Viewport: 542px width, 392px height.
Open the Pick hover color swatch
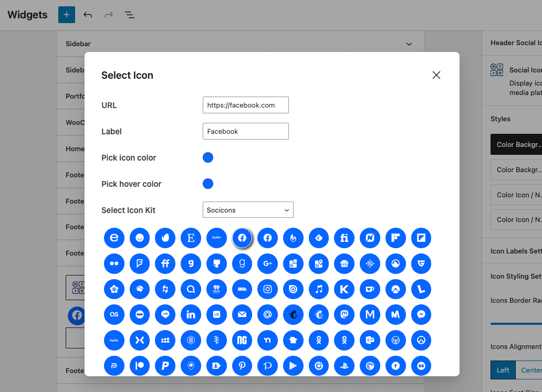208,184
